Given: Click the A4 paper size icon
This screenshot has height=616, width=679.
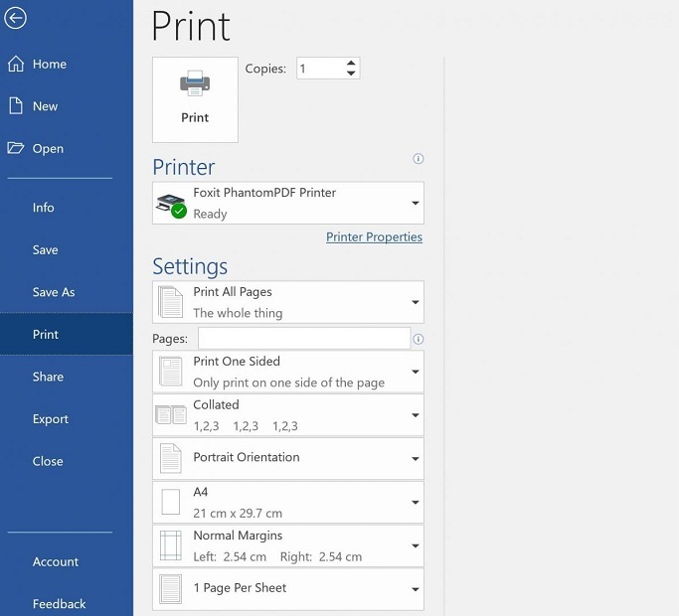Looking at the screenshot, I should 171,502.
